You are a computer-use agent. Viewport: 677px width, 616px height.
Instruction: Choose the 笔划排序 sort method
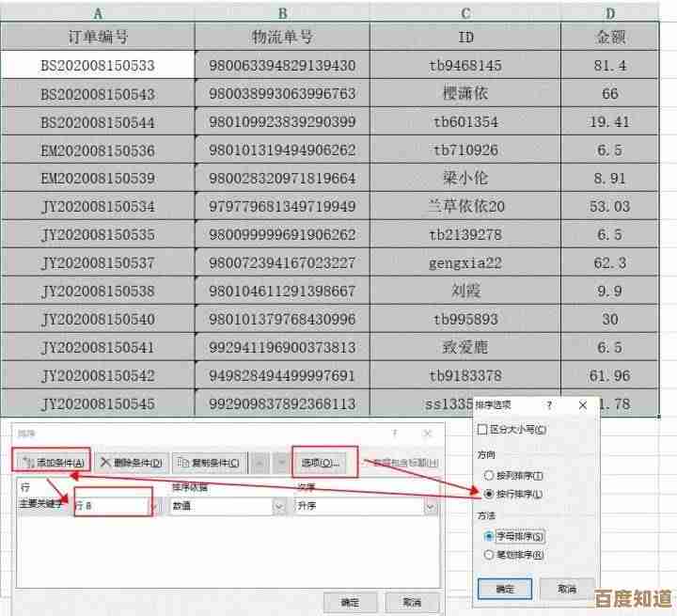488,555
